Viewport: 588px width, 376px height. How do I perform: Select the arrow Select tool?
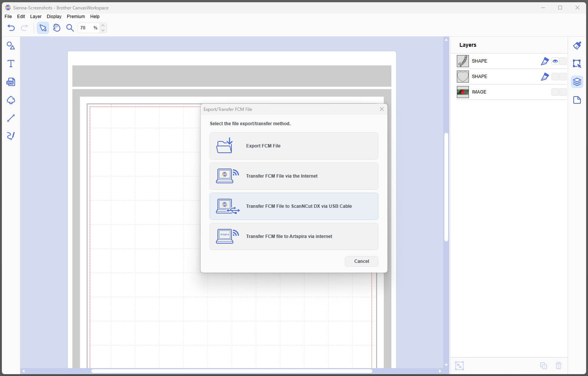[43, 28]
